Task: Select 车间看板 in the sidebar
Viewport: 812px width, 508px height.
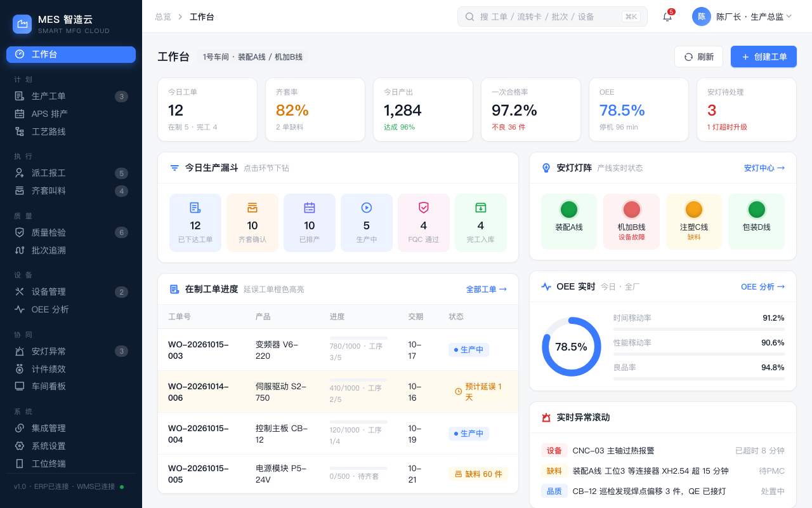Action: (71, 386)
